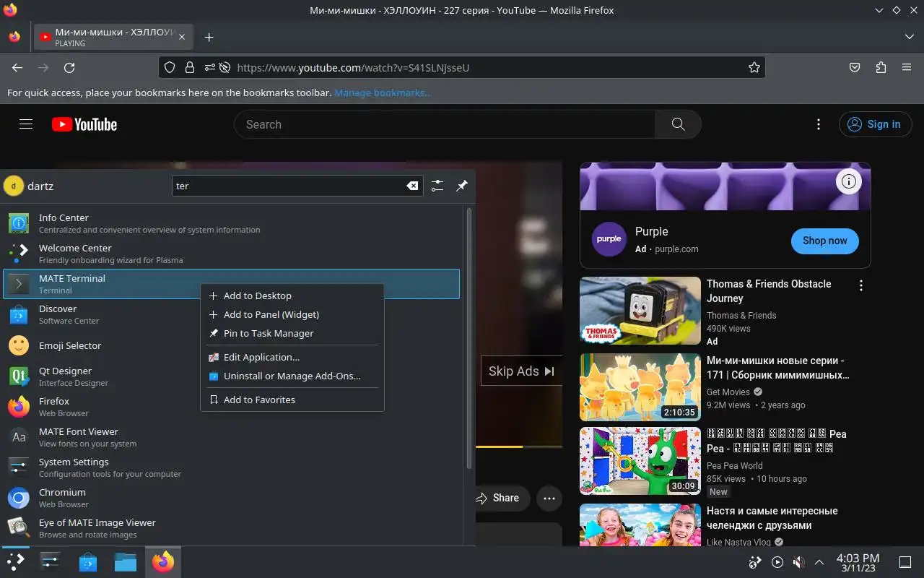This screenshot has width=924, height=578.
Task: Open Qt Designer from launcher list
Action: coord(231,376)
